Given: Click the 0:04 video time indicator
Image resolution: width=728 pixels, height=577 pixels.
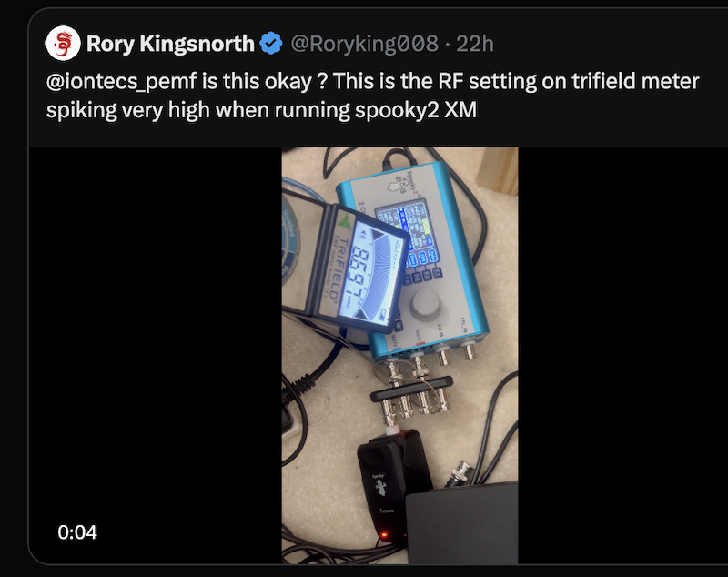Looking at the screenshot, I should pyautogui.click(x=77, y=531).
